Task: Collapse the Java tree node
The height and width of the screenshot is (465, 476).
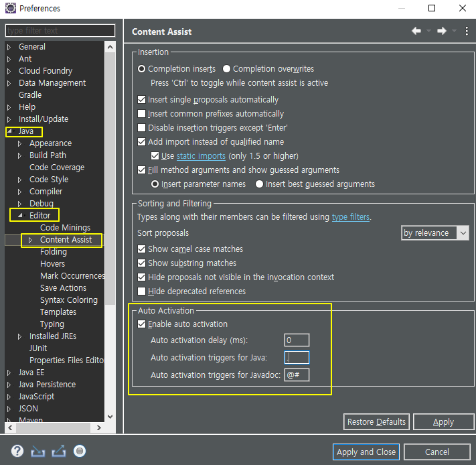Action: 9,131
